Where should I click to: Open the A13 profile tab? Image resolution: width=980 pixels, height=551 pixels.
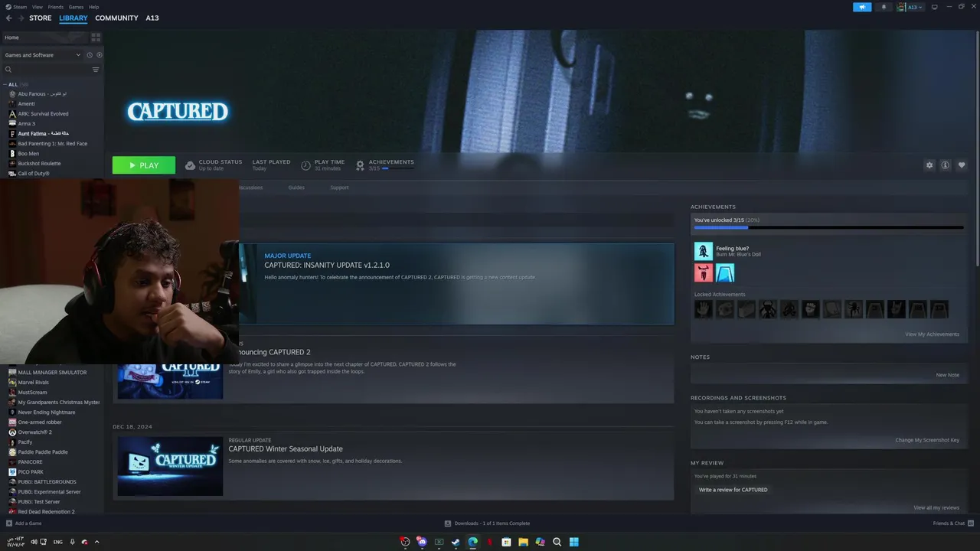coord(152,18)
